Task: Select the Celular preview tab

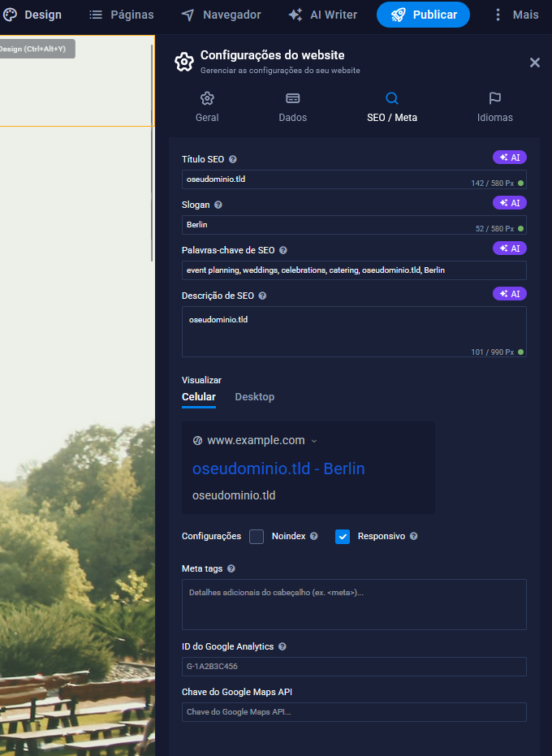Action: click(199, 397)
